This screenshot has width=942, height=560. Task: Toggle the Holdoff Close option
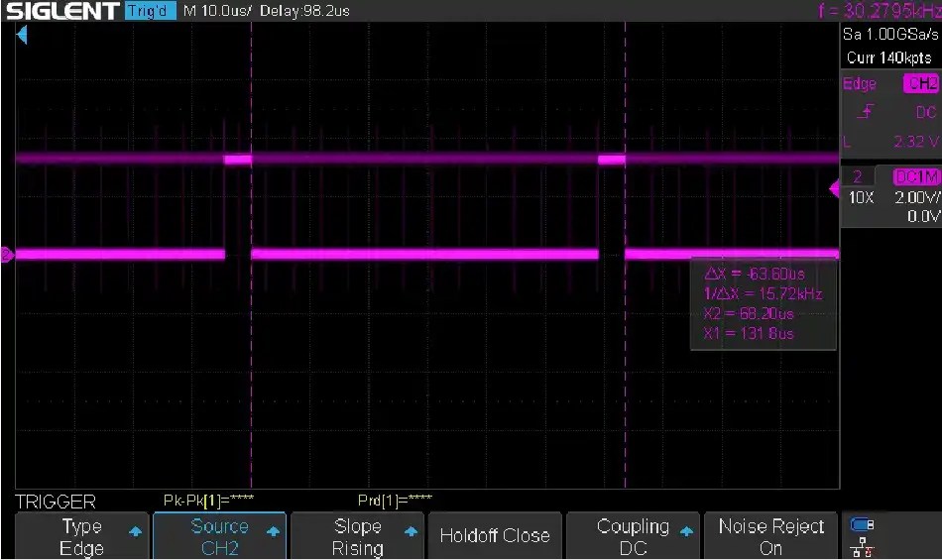click(x=494, y=536)
